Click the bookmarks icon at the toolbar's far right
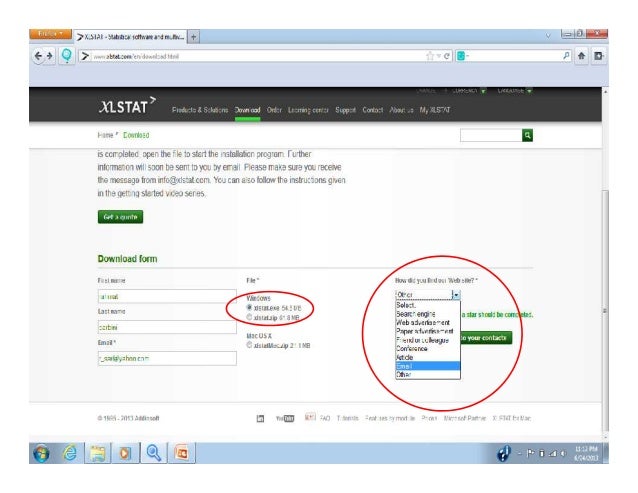Image resolution: width=638 pixels, height=493 pixels. click(599, 56)
